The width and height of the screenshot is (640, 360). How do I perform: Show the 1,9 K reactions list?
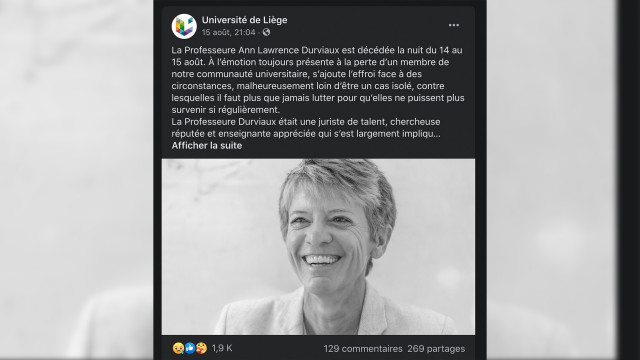click(x=222, y=348)
